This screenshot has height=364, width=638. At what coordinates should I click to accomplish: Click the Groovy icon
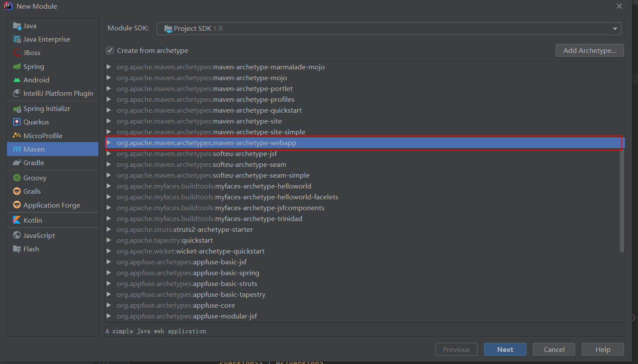(17, 178)
